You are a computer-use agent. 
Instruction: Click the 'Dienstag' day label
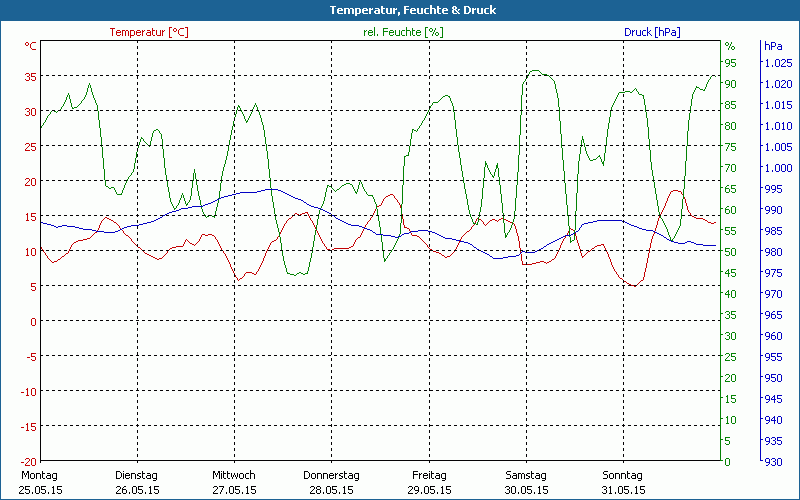tap(136, 475)
